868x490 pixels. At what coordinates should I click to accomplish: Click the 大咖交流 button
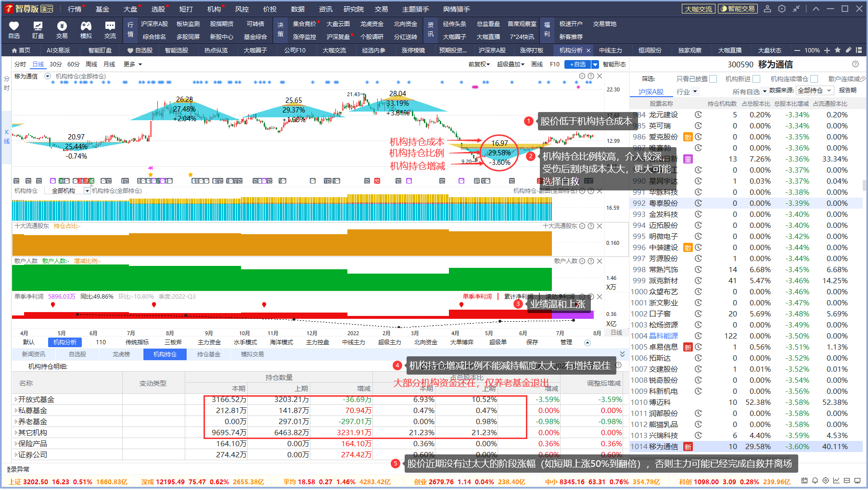pyautogui.click(x=699, y=9)
